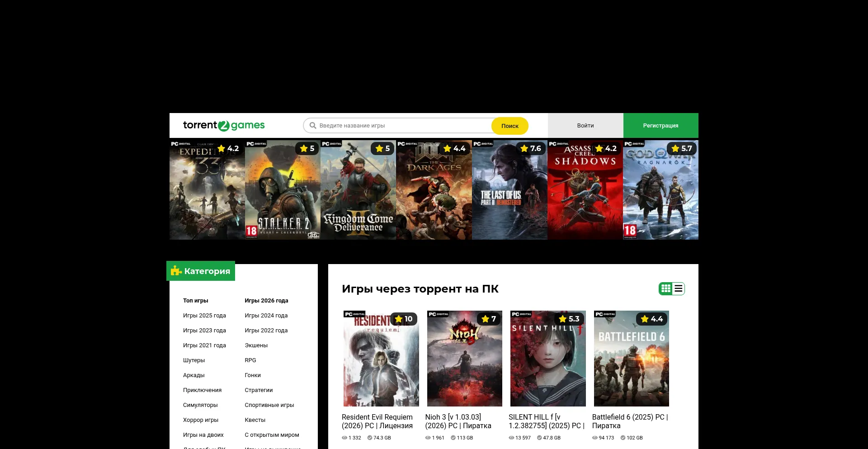
Task: Click star rating 7.6 on Last of Us
Action: click(x=530, y=148)
